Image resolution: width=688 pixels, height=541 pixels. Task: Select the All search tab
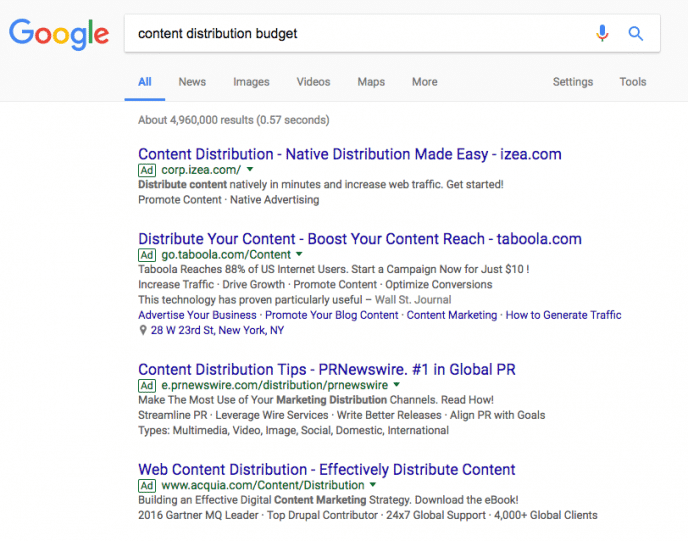[145, 82]
